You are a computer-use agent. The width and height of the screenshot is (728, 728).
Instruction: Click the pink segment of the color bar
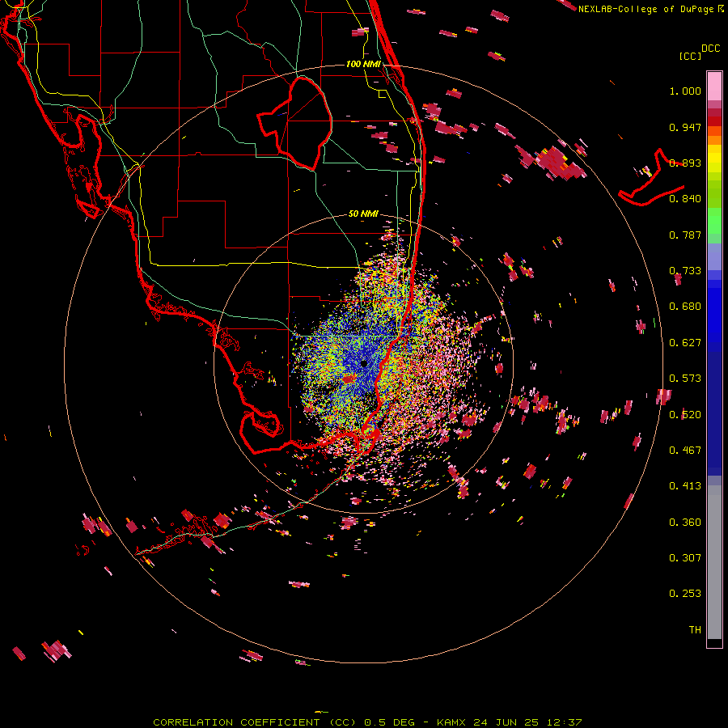[x=714, y=87]
